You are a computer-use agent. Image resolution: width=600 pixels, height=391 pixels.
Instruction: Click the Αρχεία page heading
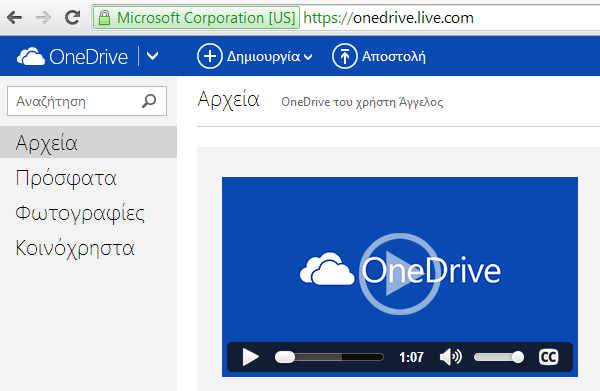228,99
